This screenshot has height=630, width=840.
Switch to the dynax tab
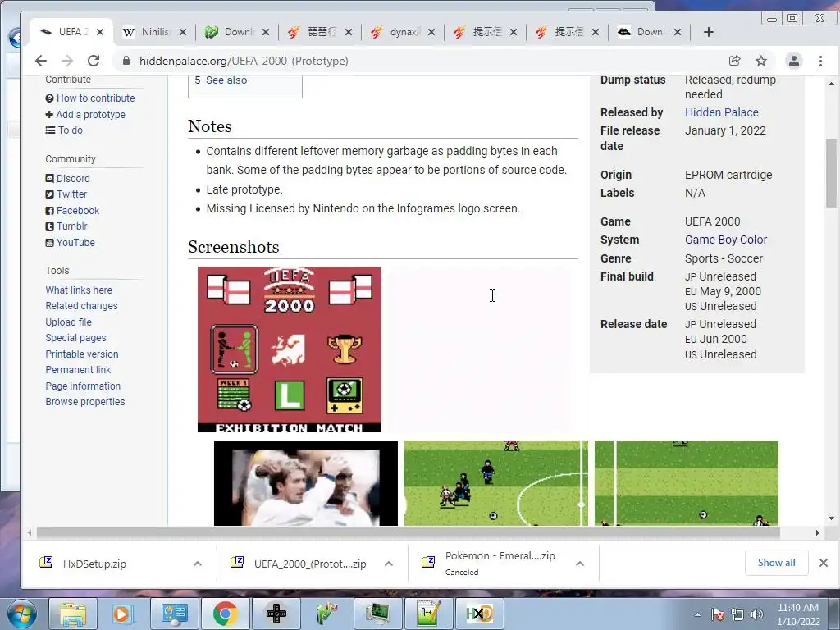[x=403, y=32]
